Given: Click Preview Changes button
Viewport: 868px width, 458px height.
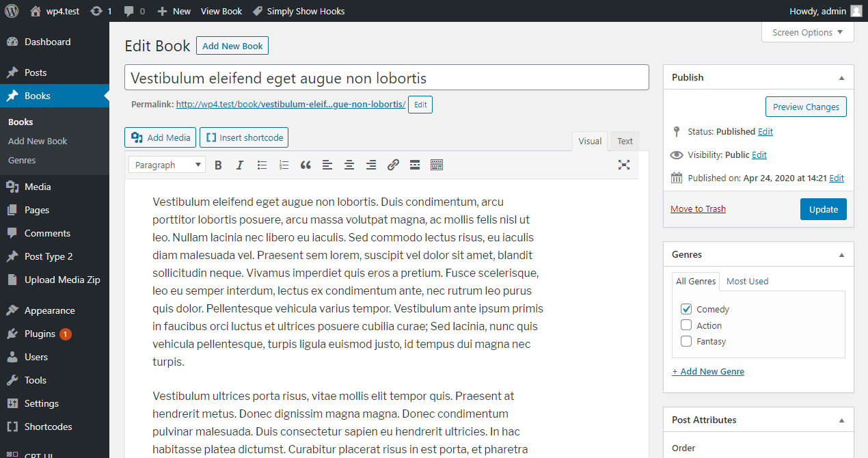Looking at the screenshot, I should click(x=806, y=107).
